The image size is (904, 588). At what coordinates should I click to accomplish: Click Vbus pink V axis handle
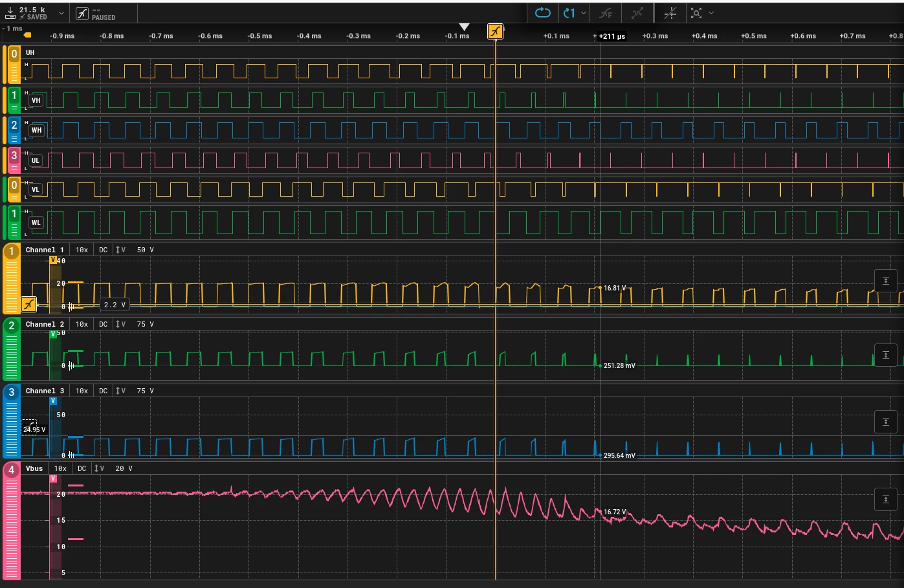pos(53,479)
